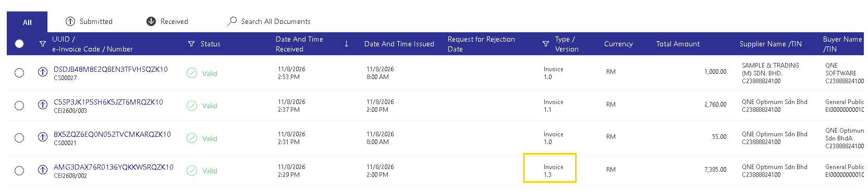
Task: Open document DSDJB48M8E2QBEN3TFVHSQZK10
Action: coord(111,69)
